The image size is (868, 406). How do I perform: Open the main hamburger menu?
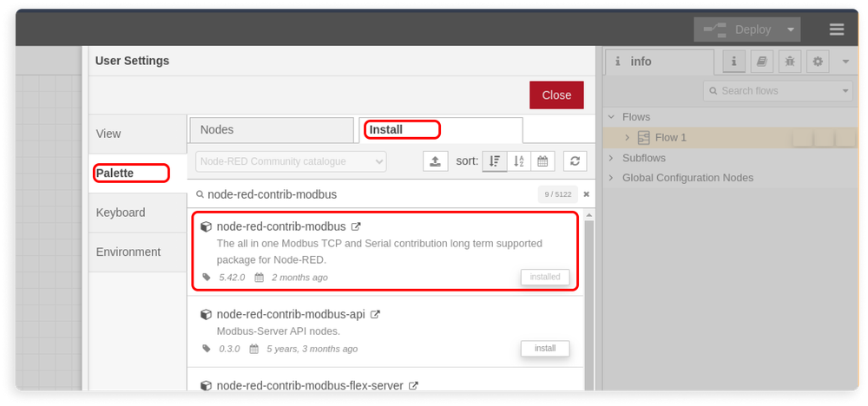pyautogui.click(x=836, y=29)
